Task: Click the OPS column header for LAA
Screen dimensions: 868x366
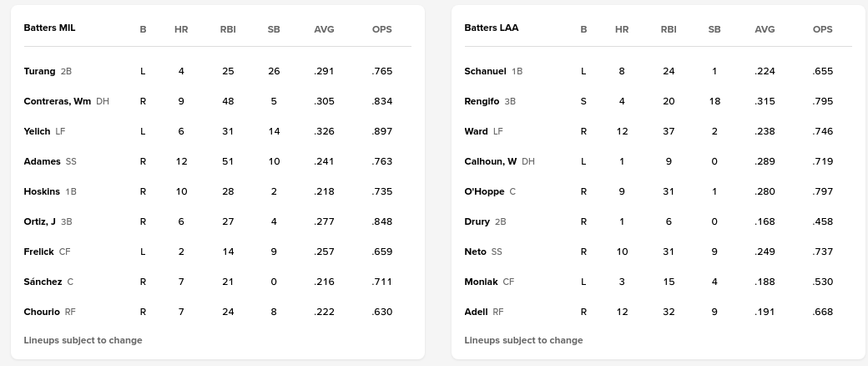Action: pos(822,29)
